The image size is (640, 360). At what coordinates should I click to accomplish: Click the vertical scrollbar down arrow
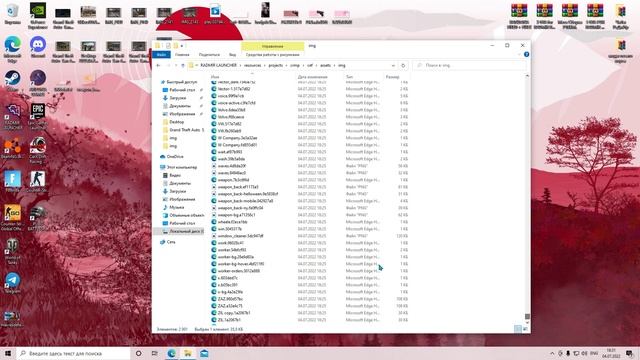coord(527,322)
